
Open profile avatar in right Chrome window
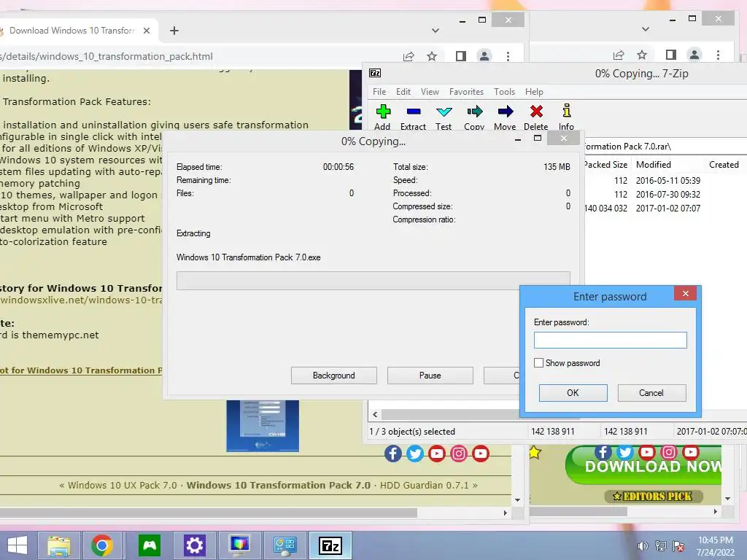(694, 55)
